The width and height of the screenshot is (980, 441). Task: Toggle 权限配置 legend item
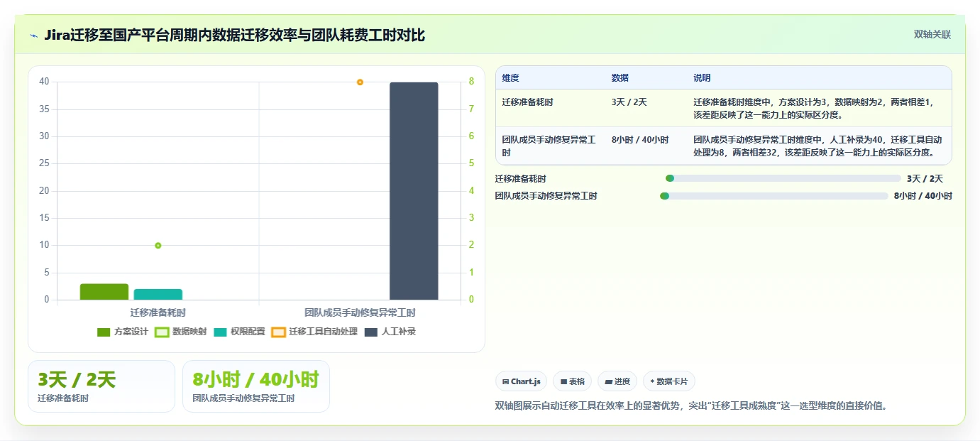coord(239,332)
